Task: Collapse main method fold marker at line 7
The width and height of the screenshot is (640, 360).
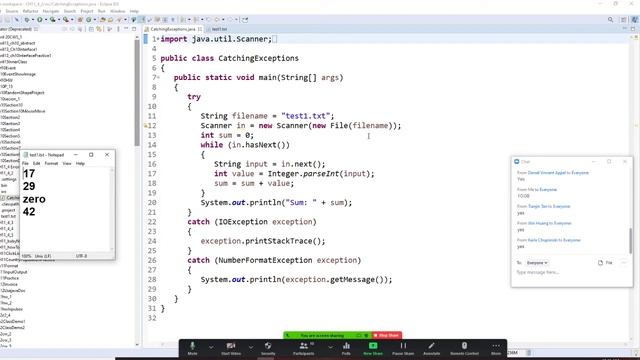Action: (x=158, y=78)
